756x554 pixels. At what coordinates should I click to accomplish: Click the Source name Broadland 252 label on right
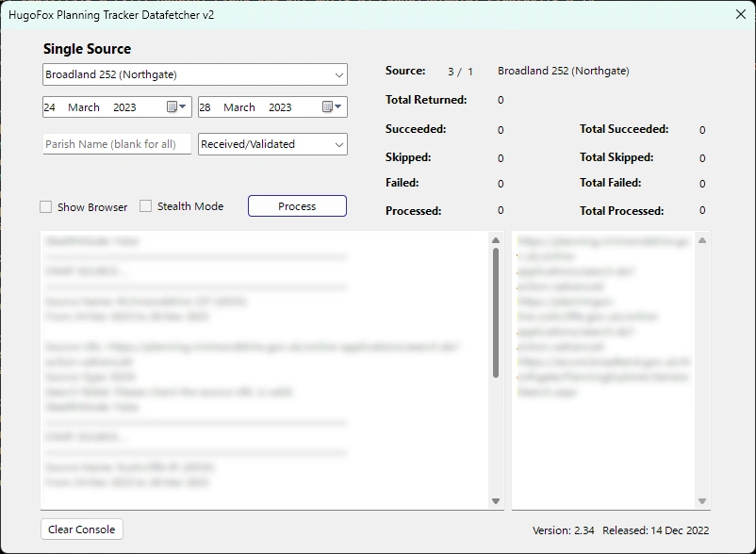(x=564, y=71)
